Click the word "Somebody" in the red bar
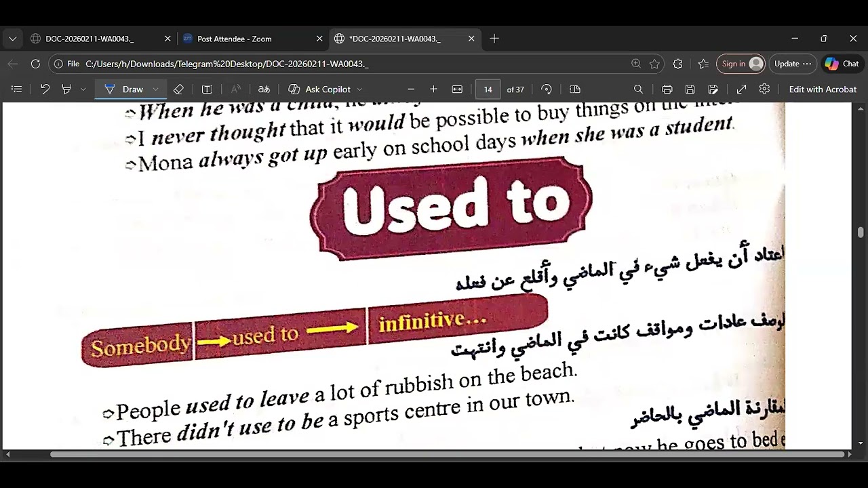 click(140, 346)
